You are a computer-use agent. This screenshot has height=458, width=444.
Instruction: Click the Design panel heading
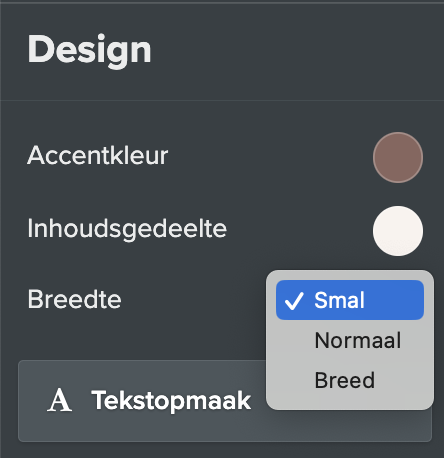89,50
